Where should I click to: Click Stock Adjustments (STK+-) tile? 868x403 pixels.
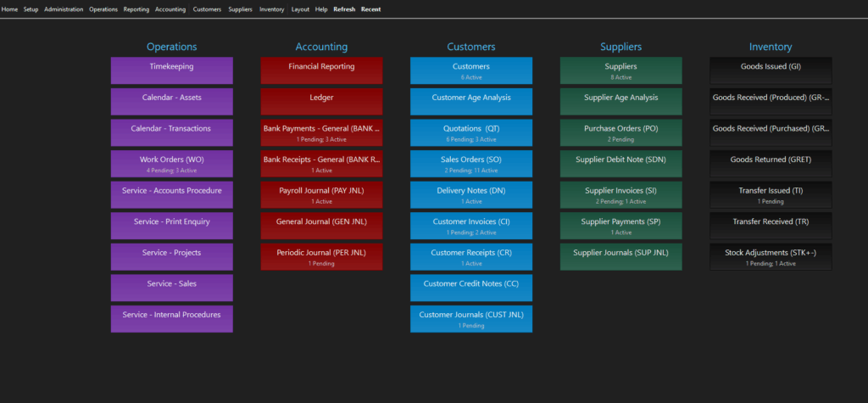[x=771, y=257]
